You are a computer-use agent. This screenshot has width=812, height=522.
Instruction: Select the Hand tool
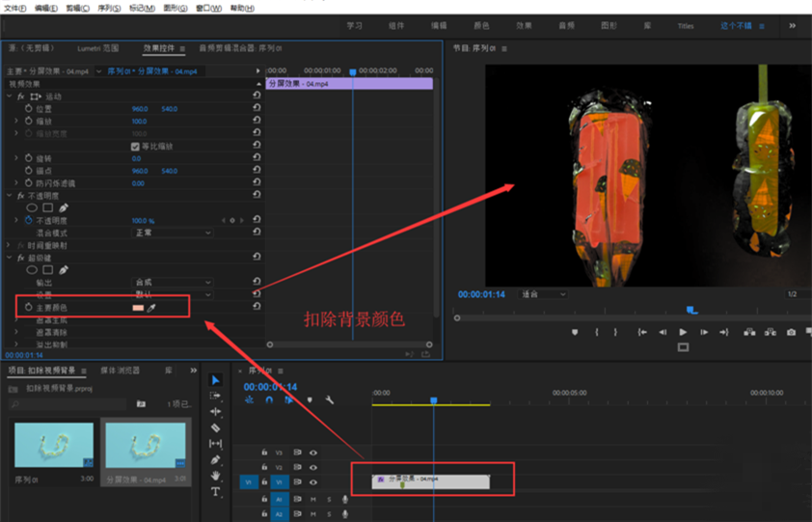pyautogui.click(x=215, y=476)
